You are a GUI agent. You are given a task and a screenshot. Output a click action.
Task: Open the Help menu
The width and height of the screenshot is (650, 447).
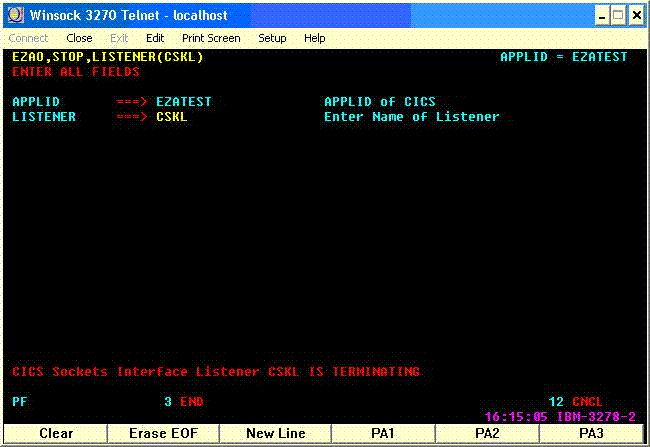(315, 38)
